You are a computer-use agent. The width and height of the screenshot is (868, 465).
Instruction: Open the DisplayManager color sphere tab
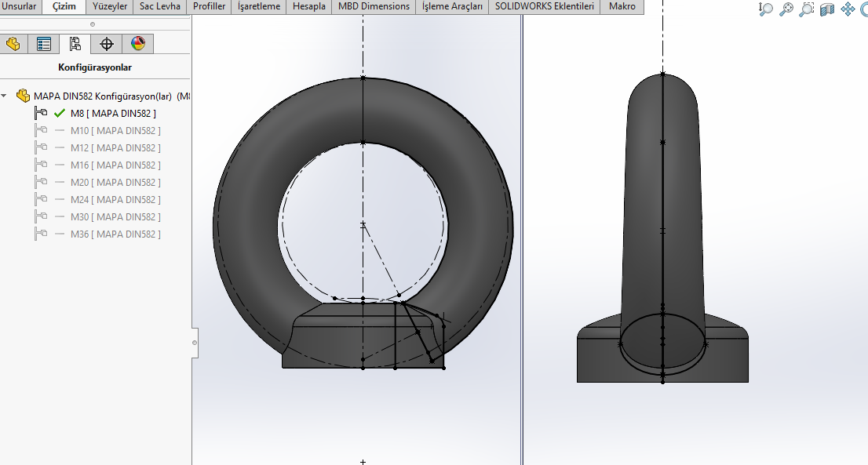(138, 44)
